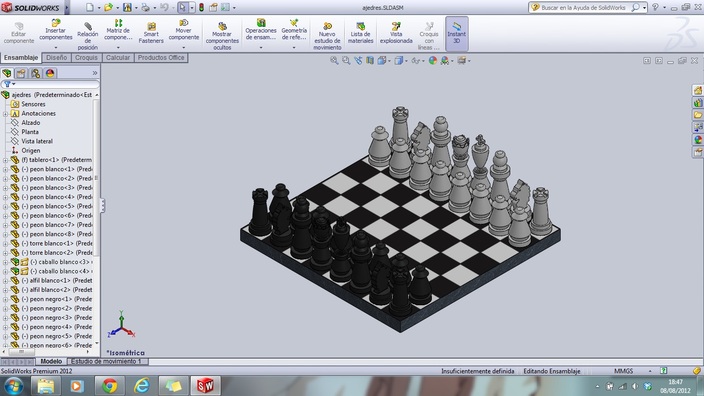Switch to Croquis tab

tap(86, 57)
